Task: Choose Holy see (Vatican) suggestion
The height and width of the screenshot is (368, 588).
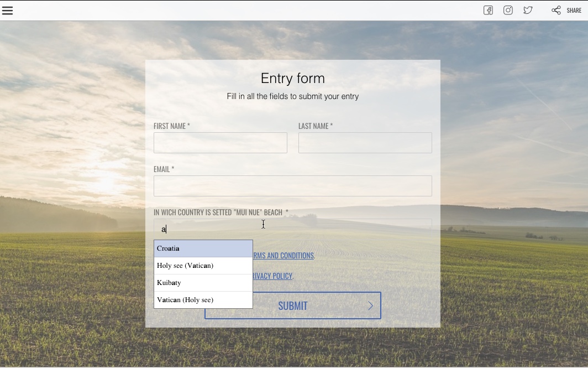Action: pyautogui.click(x=203, y=266)
